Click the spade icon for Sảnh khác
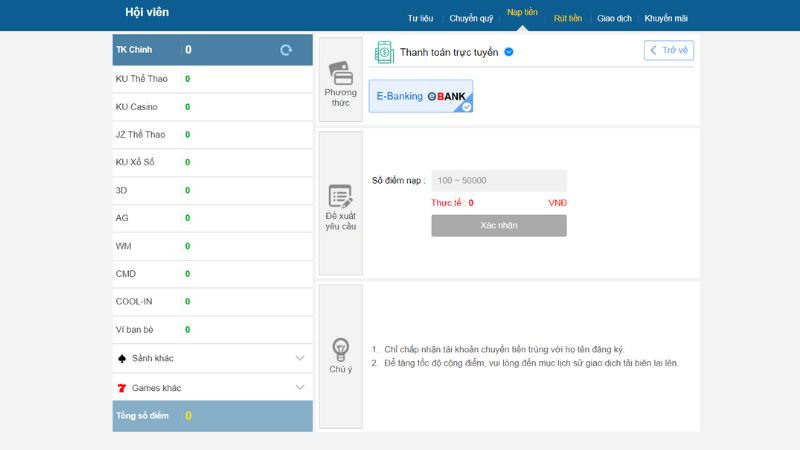This screenshot has height=450, width=800. pos(122,358)
